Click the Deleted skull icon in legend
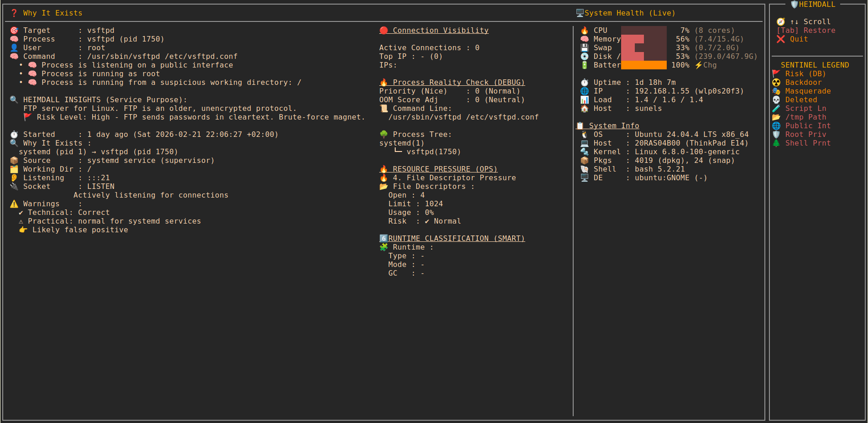This screenshot has height=423, width=868. [776, 100]
